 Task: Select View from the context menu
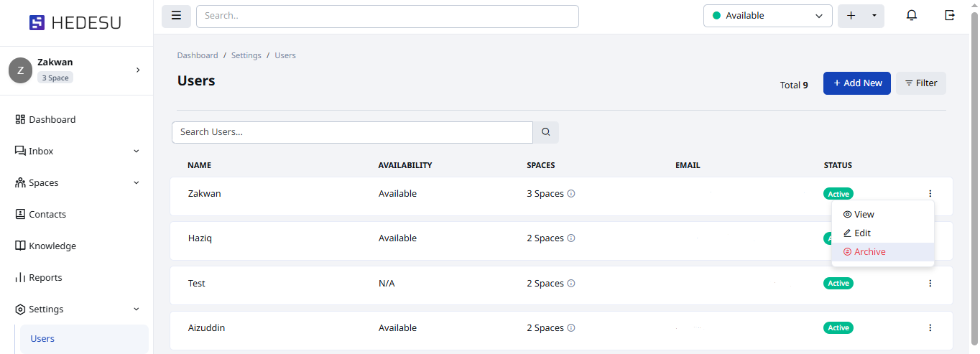(x=864, y=215)
